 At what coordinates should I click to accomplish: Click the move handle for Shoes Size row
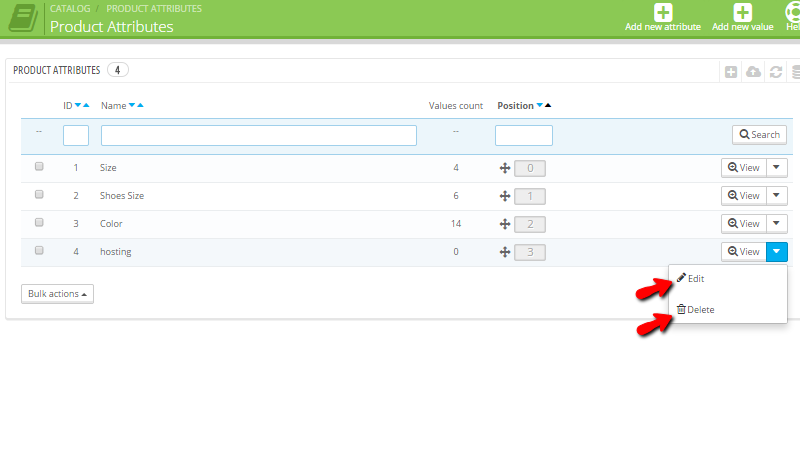(505, 196)
